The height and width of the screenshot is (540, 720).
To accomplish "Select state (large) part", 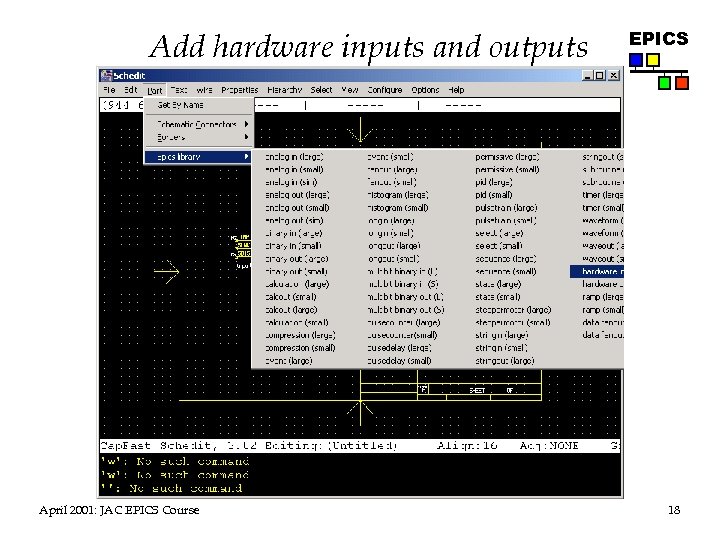I will click(x=498, y=284).
